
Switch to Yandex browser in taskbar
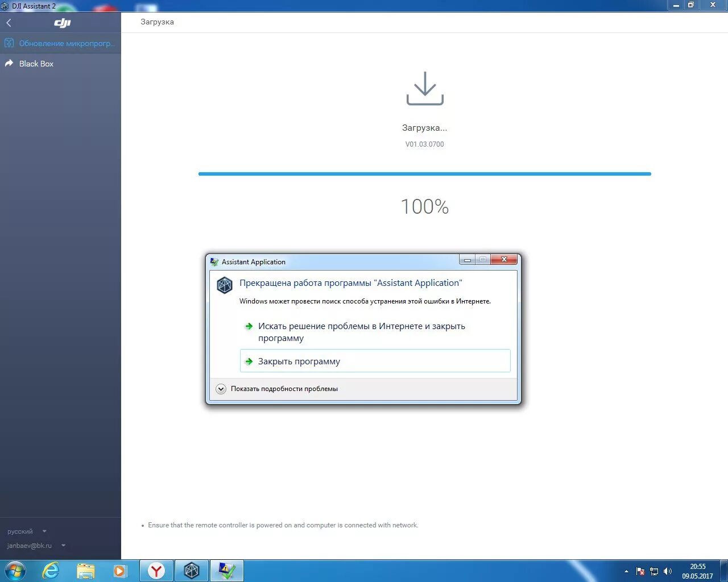[156, 571]
